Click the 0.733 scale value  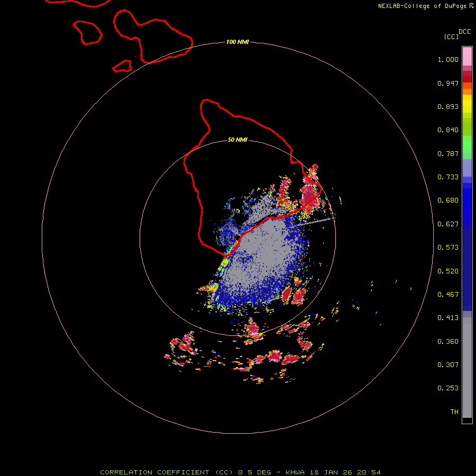point(448,177)
